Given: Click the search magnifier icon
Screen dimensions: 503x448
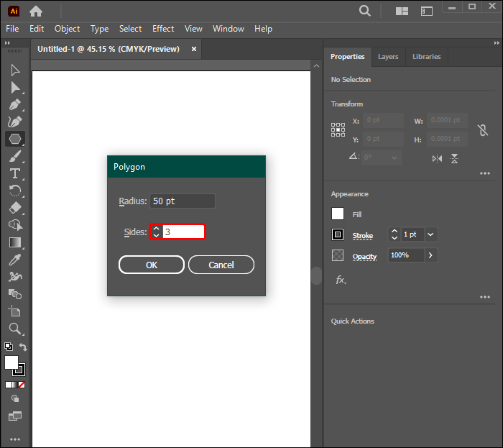Looking at the screenshot, I should click(x=365, y=11).
